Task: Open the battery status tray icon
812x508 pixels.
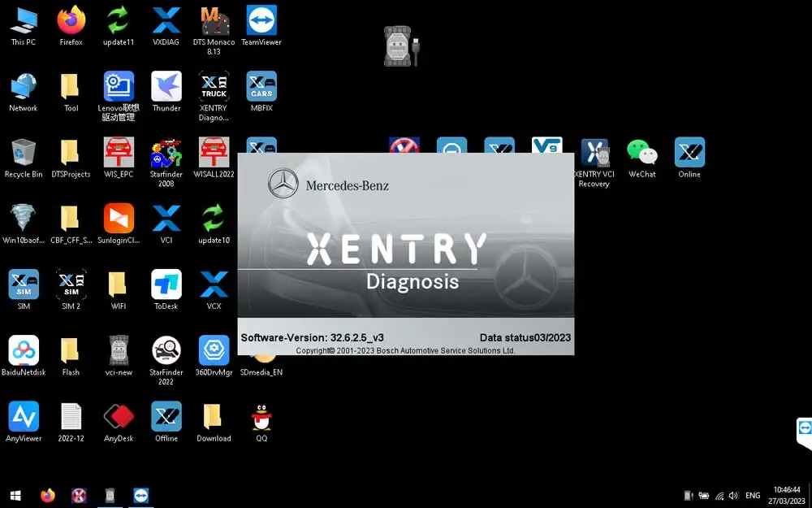Action: coord(704,496)
